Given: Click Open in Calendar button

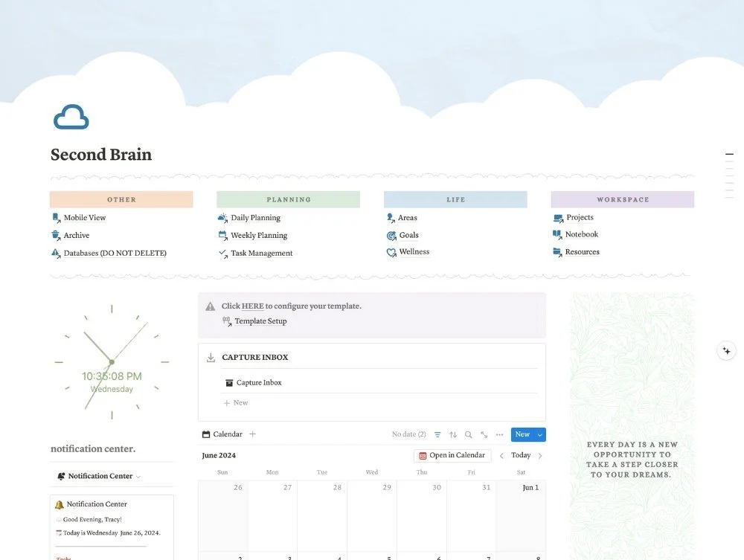Looking at the screenshot, I should tap(452, 456).
